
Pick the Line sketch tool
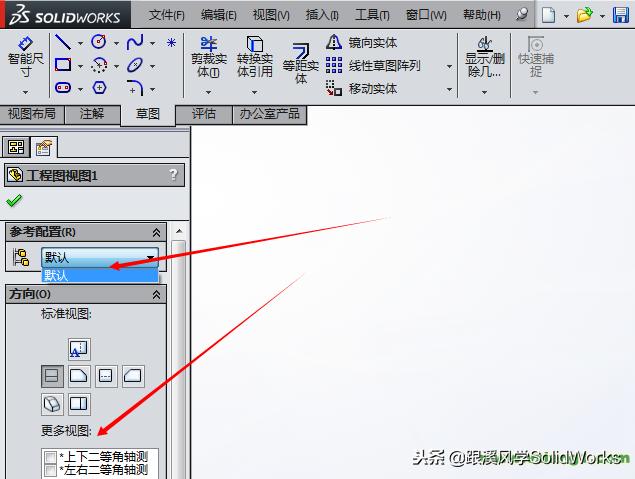(x=63, y=42)
